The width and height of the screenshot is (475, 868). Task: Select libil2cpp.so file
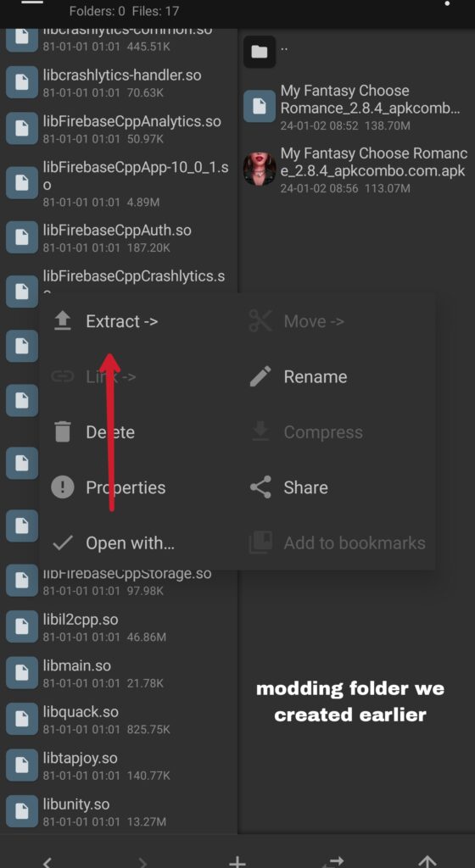(119, 627)
